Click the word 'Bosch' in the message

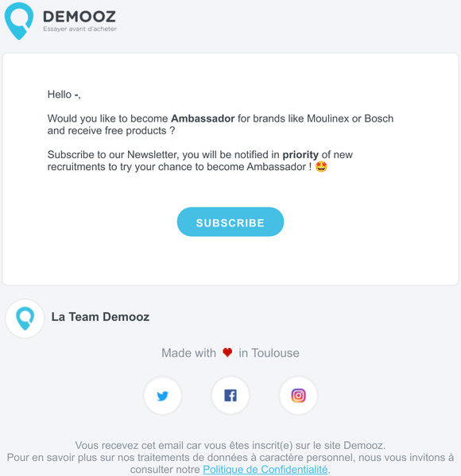(x=378, y=118)
